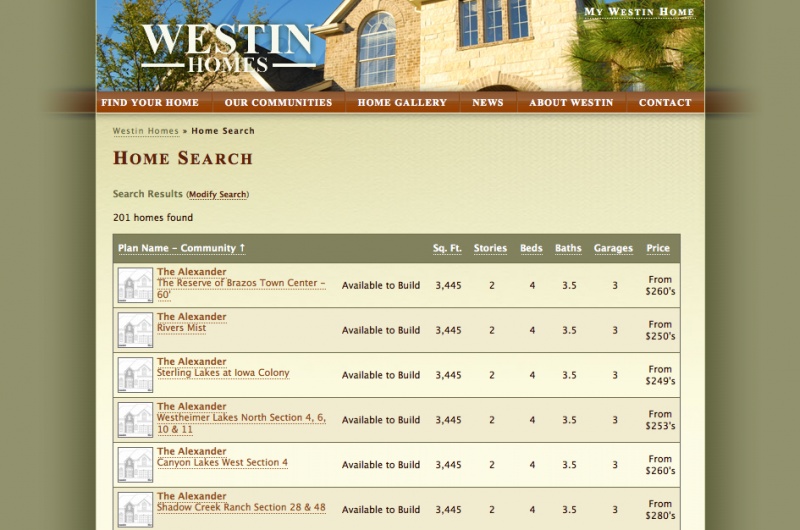Click 'Available to Build' in Canyon Lakes row
The height and width of the screenshot is (530, 800).
click(381, 465)
